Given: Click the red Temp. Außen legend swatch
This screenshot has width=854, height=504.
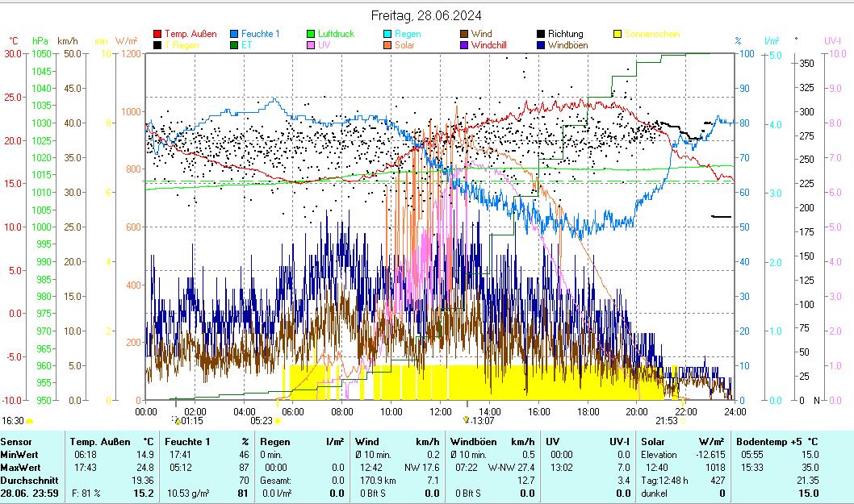Looking at the screenshot, I should tap(157, 34).
